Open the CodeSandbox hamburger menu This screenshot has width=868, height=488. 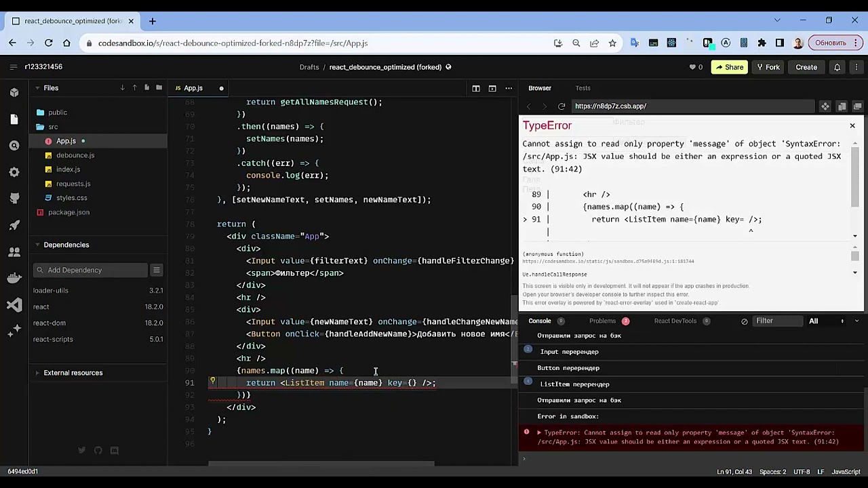coord(13,67)
